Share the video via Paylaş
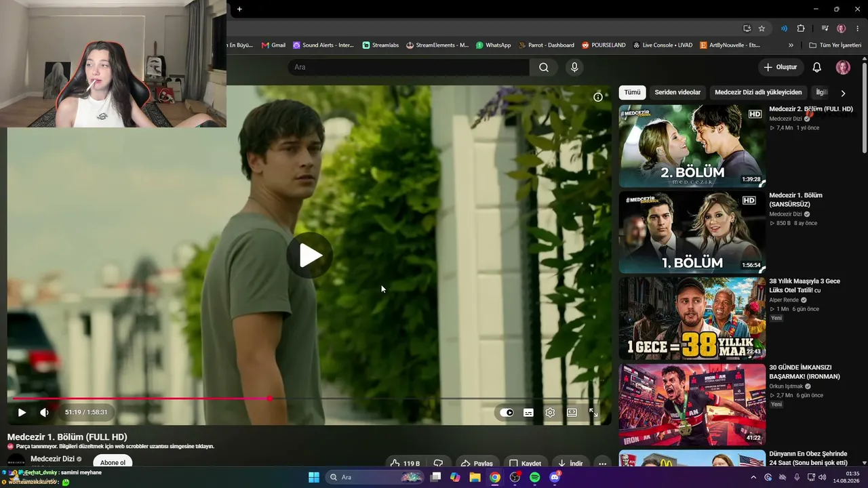The height and width of the screenshot is (488, 868). coord(477,464)
